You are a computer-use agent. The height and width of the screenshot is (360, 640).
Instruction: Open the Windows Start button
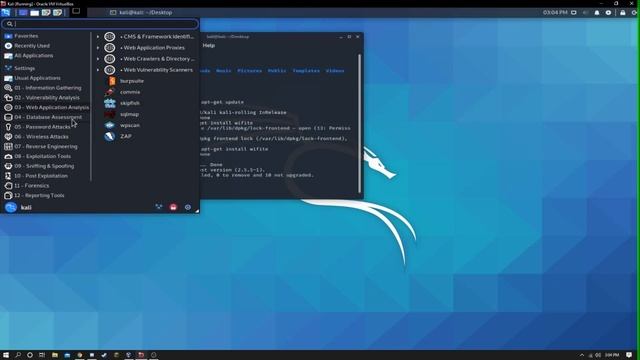[6, 355]
